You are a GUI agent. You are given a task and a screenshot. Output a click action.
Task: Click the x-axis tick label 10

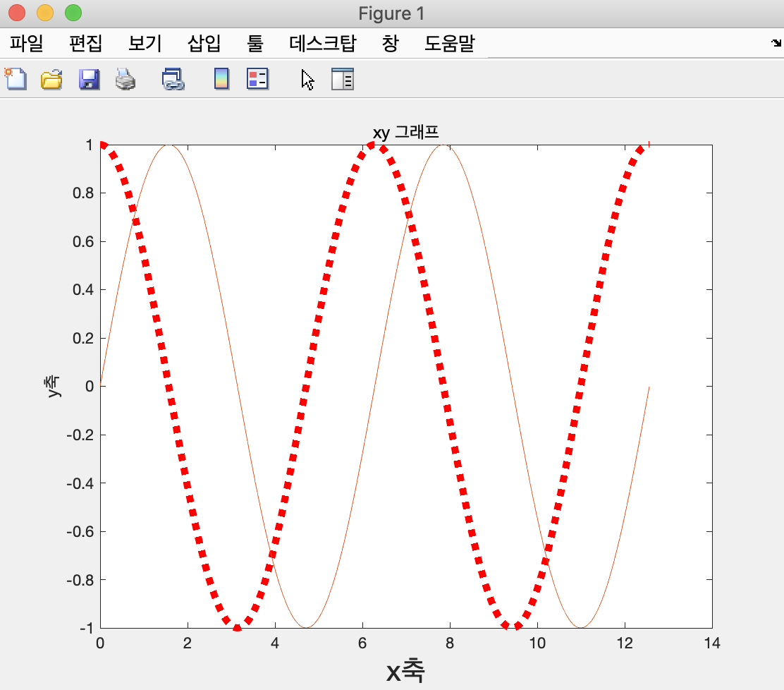tap(537, 643)
